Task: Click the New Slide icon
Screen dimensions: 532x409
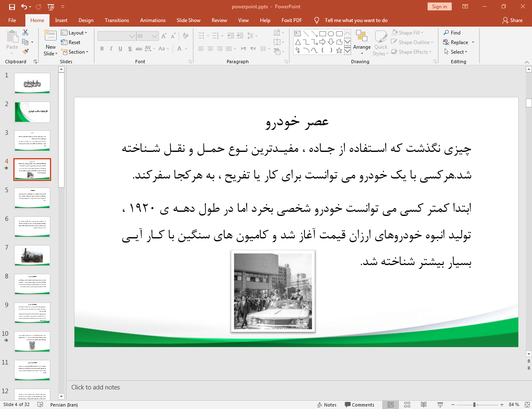Action: point(50,36)
